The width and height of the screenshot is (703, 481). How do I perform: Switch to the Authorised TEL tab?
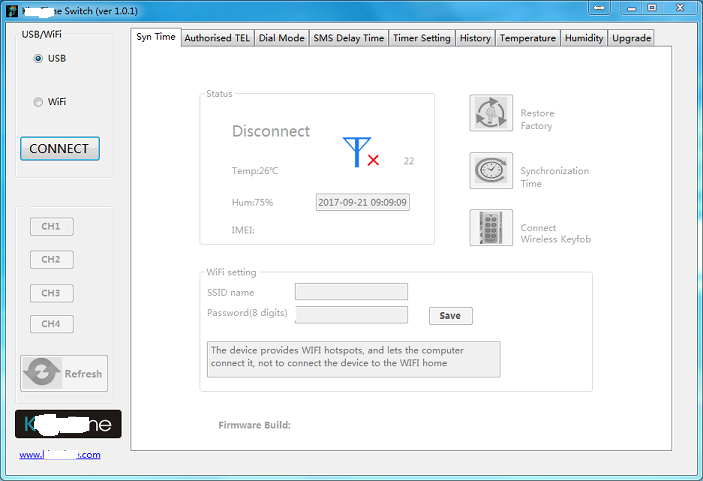pos(217,38)
